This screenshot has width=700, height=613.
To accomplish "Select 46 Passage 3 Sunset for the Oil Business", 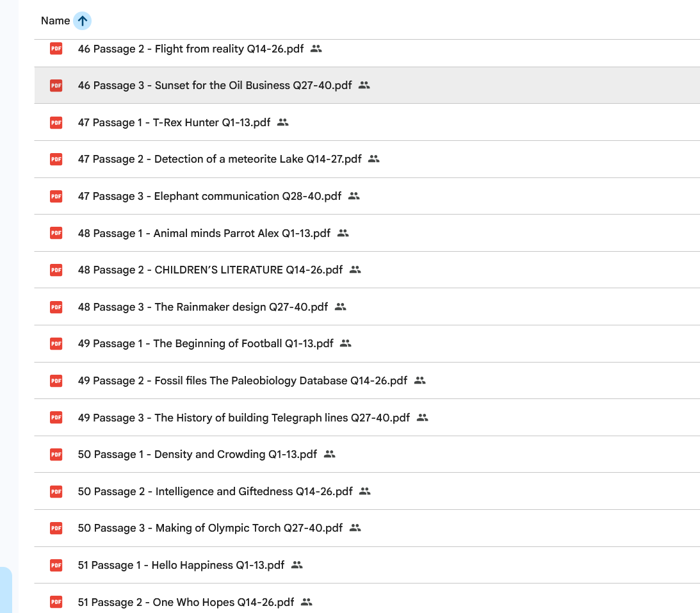I will coord(215,85).
